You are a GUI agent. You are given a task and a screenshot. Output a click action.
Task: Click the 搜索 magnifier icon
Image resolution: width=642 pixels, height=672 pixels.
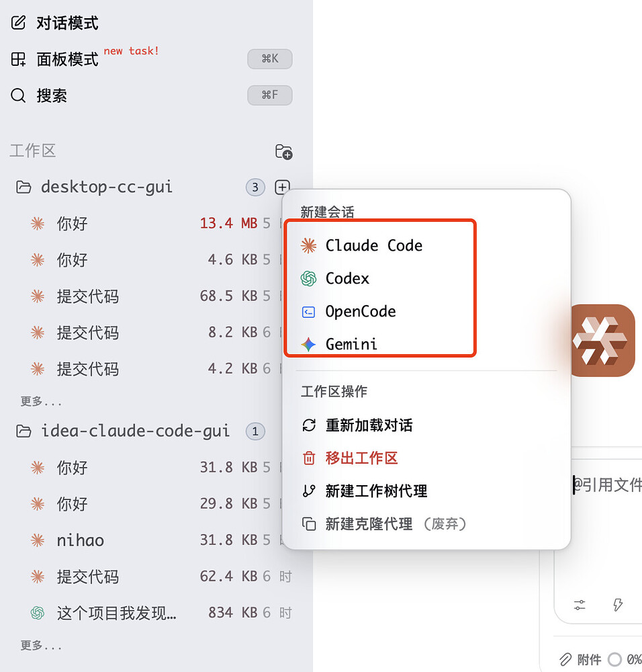coord(18,95)
